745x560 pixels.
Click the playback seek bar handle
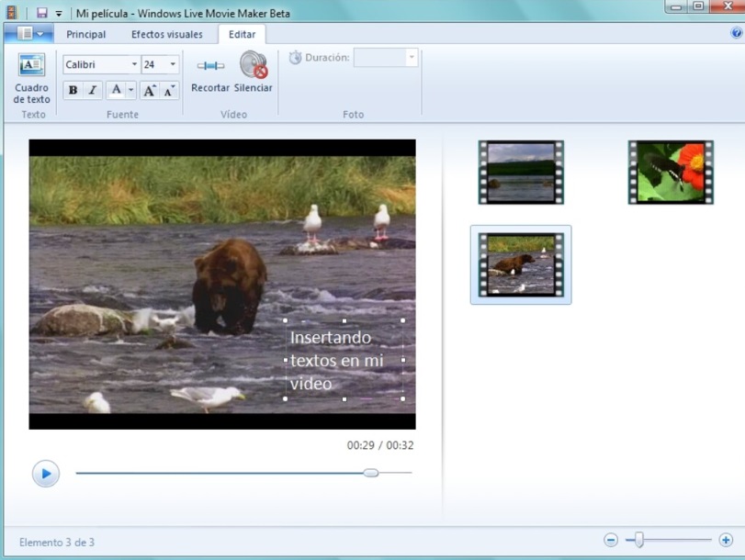point(370,473)
